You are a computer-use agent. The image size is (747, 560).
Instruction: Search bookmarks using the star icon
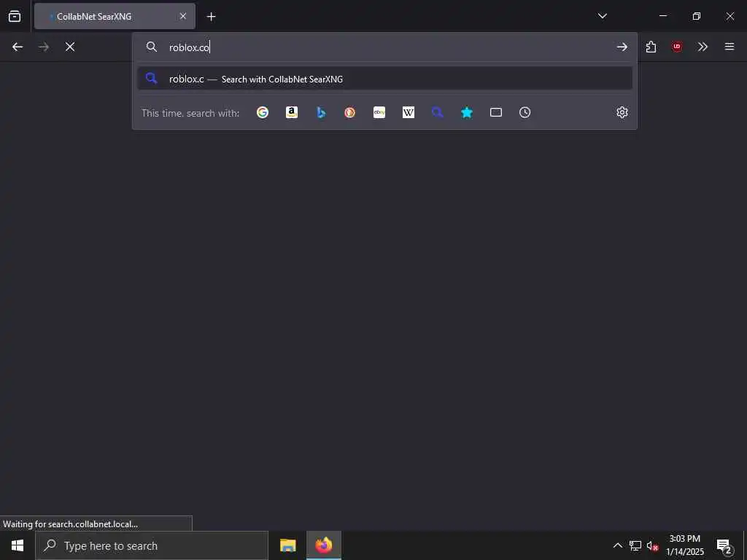467,112
